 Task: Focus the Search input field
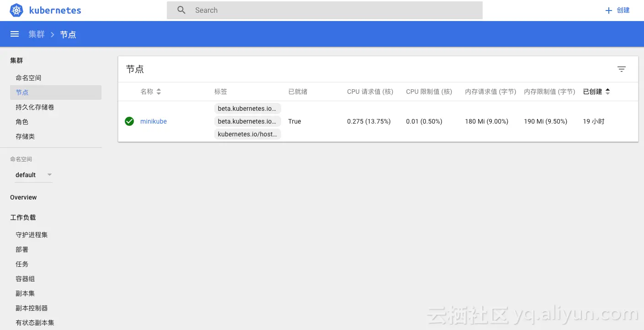(325, 10)
